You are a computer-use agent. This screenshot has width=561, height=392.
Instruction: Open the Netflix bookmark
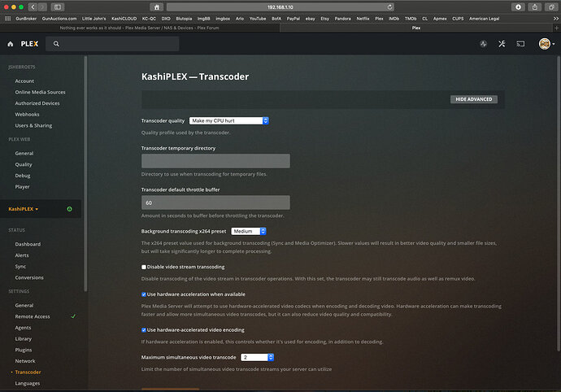tap(363, 19)
